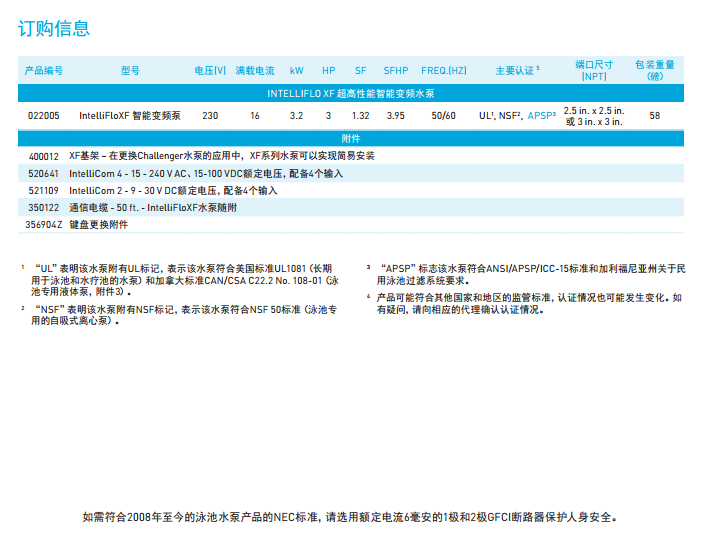Click the IntelliFloXF 智能变频泵 model name

(x=130, y=116)
